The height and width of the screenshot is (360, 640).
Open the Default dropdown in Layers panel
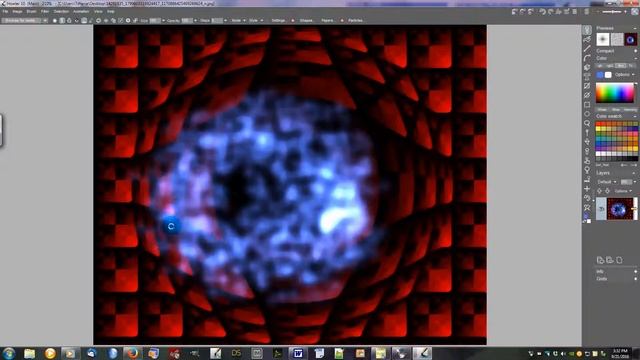(606, 182)
